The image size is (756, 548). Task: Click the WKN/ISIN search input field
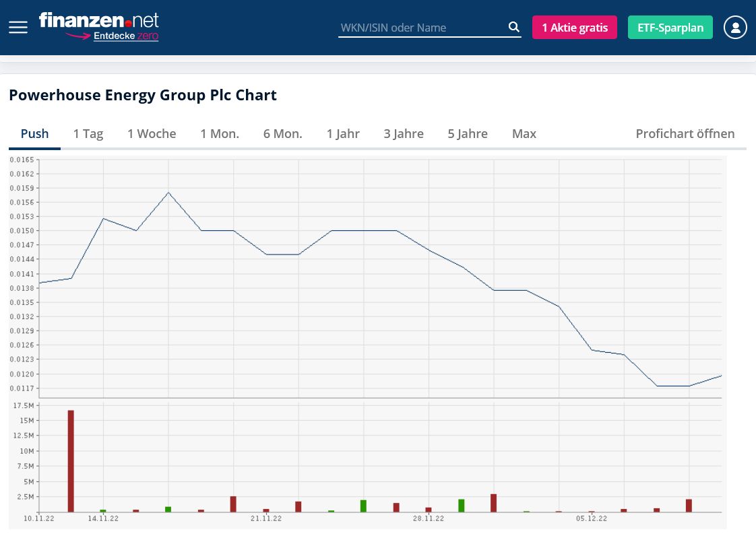pyautogui.click(x=418, y=28)
